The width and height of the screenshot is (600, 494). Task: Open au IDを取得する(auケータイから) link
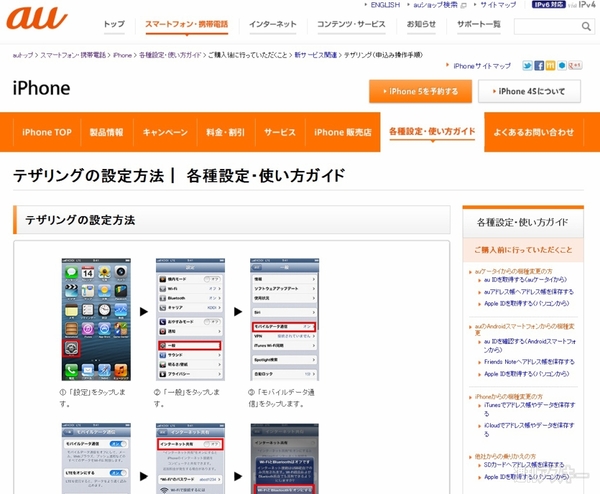pos(525,280)
